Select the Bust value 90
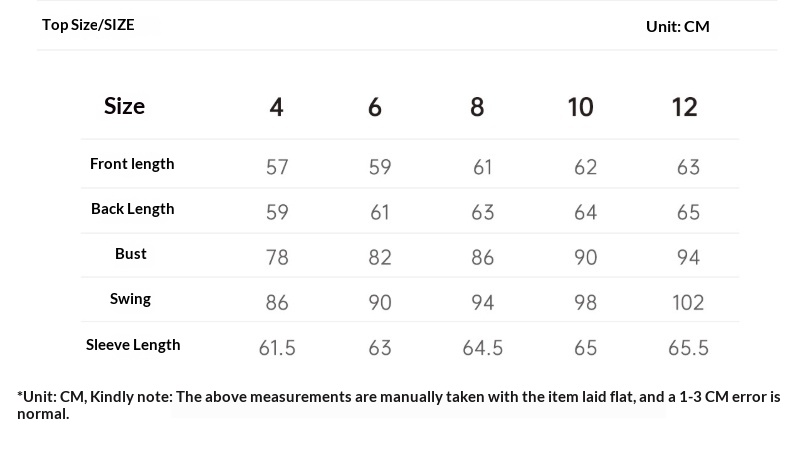The image size is (798, 453). click(x=585, y=257)
